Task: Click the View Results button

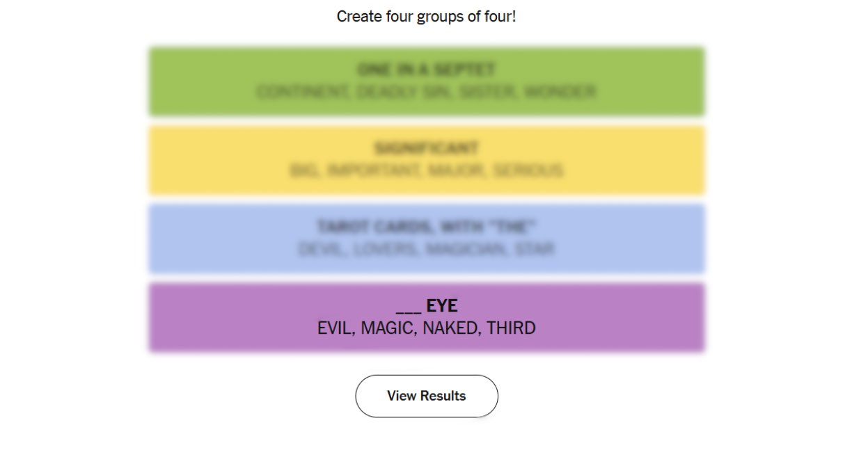Action: 427,396
